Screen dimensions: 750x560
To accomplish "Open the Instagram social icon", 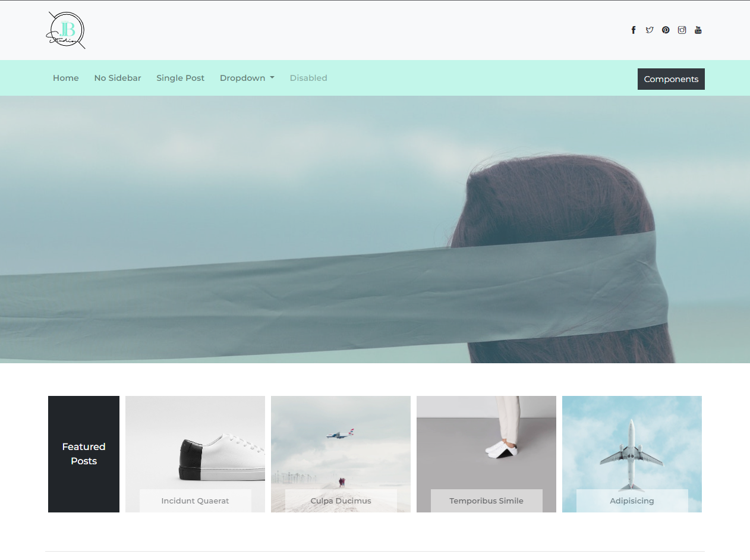I will click(682, 30).
